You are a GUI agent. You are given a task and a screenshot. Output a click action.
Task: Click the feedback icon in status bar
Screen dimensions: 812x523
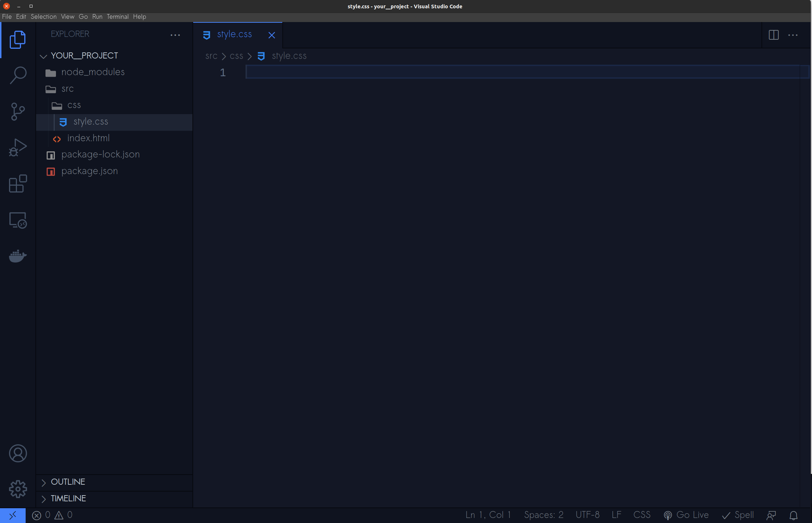coord(771,515)
